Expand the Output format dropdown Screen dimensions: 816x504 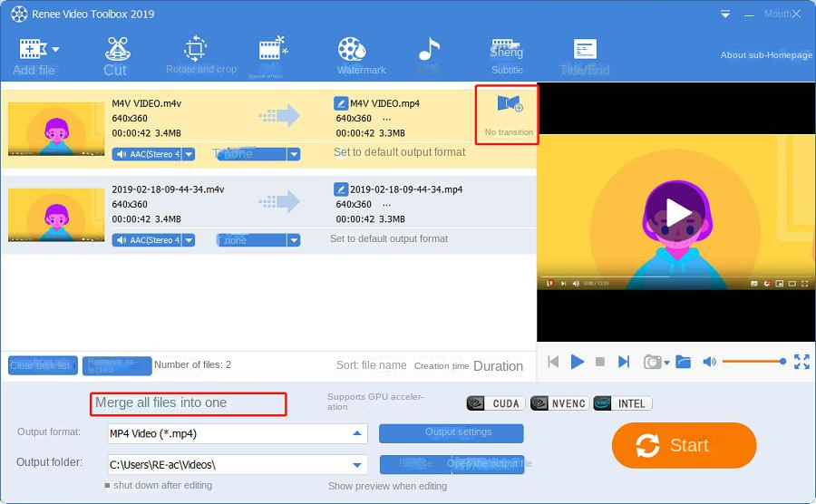click(x=358, y=433)
